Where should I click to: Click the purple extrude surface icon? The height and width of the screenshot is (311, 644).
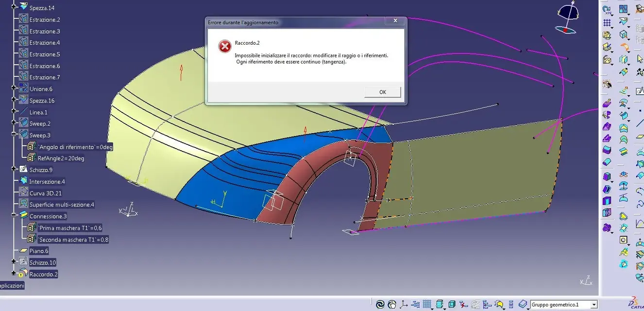607,103
